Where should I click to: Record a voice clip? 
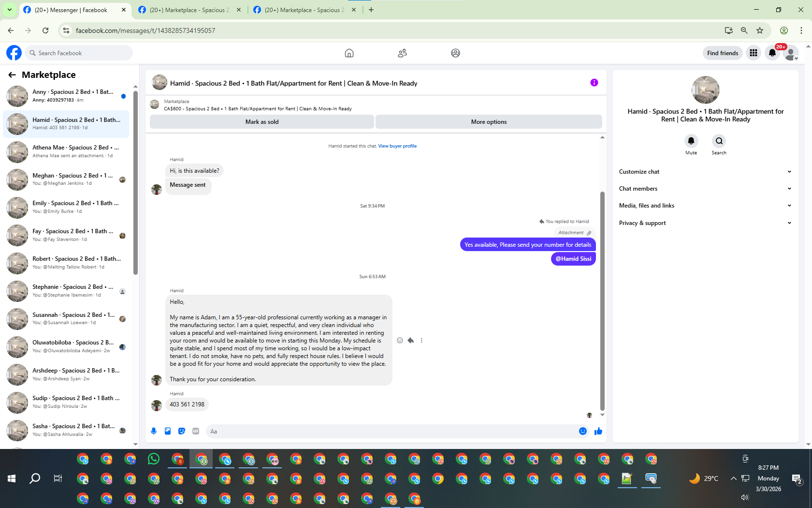(x=154, y=431)
